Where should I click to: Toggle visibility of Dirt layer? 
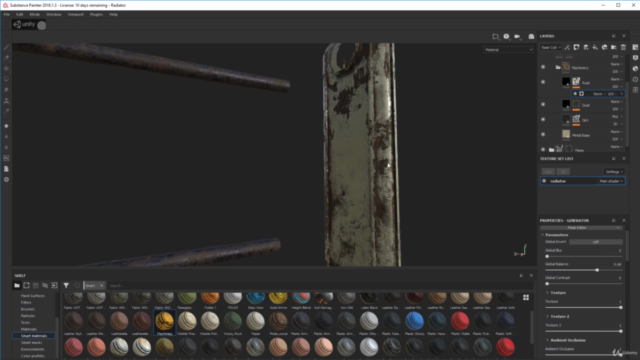click(x=543, y=120)
